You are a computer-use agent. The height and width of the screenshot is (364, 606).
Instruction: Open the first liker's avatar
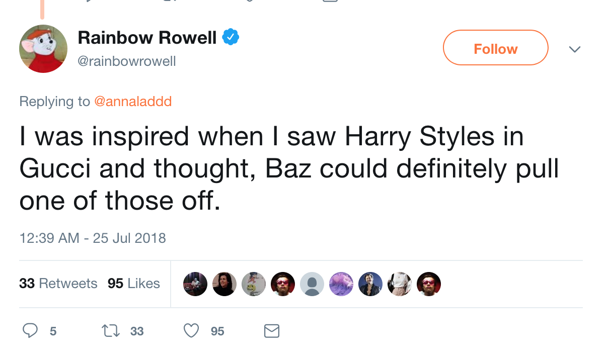pyautogui.click(x=195, y=284)
